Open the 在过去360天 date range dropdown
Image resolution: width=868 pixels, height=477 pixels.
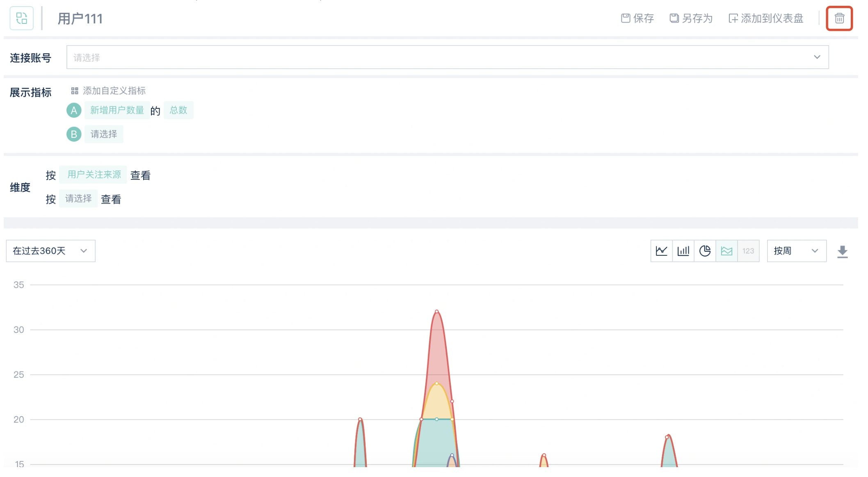(x=50, y=251)
